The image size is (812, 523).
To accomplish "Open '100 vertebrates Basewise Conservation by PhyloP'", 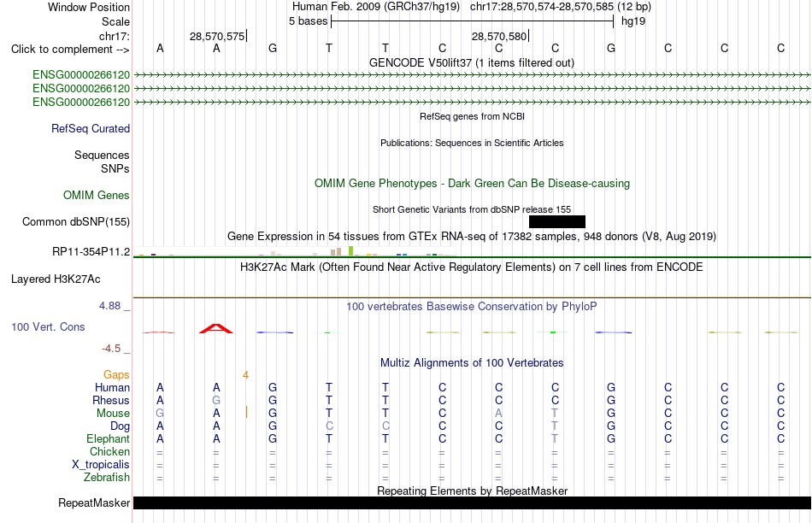I will 472,306.
